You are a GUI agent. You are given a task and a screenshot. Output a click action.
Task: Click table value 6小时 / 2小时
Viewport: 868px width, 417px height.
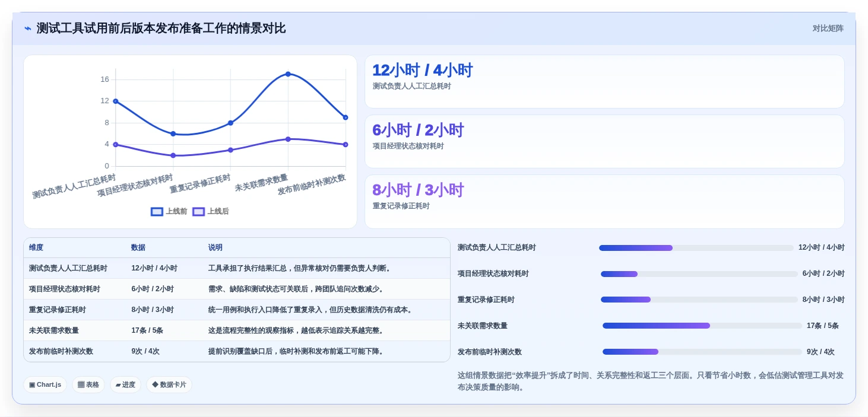(x=153, y=289)
